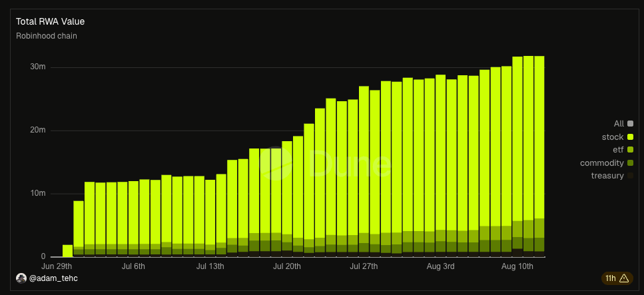
Task: Click the bright yellow stock color swatch
Action: pos(631,137)
